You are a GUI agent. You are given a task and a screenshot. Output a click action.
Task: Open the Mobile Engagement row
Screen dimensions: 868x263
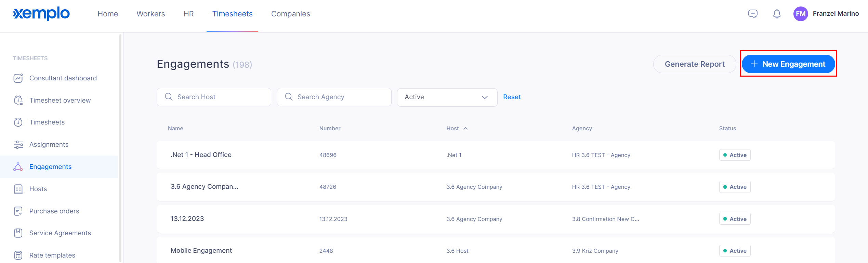click(496, 250)
